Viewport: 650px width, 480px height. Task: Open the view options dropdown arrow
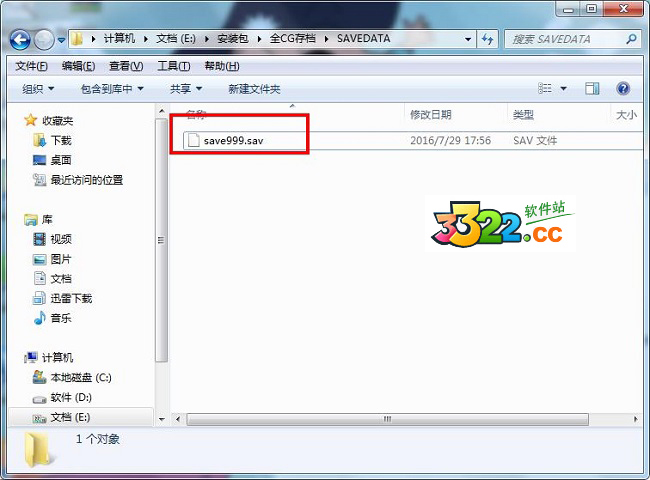[x=563, y=89]
